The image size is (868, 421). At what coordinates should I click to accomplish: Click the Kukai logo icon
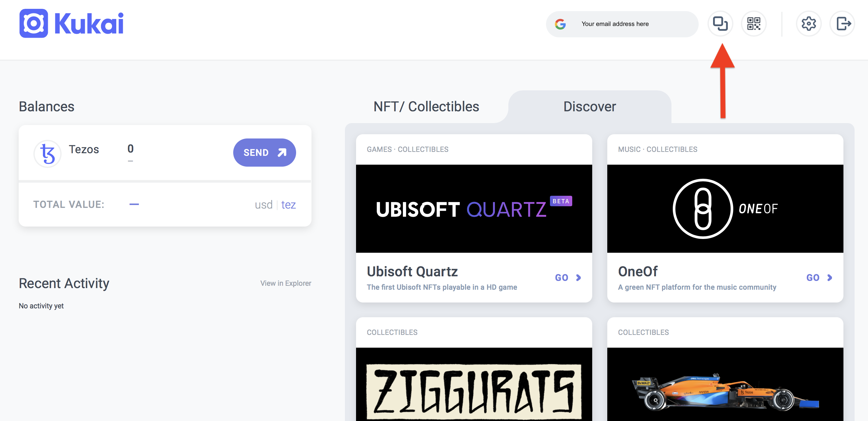tap(34, 24)
